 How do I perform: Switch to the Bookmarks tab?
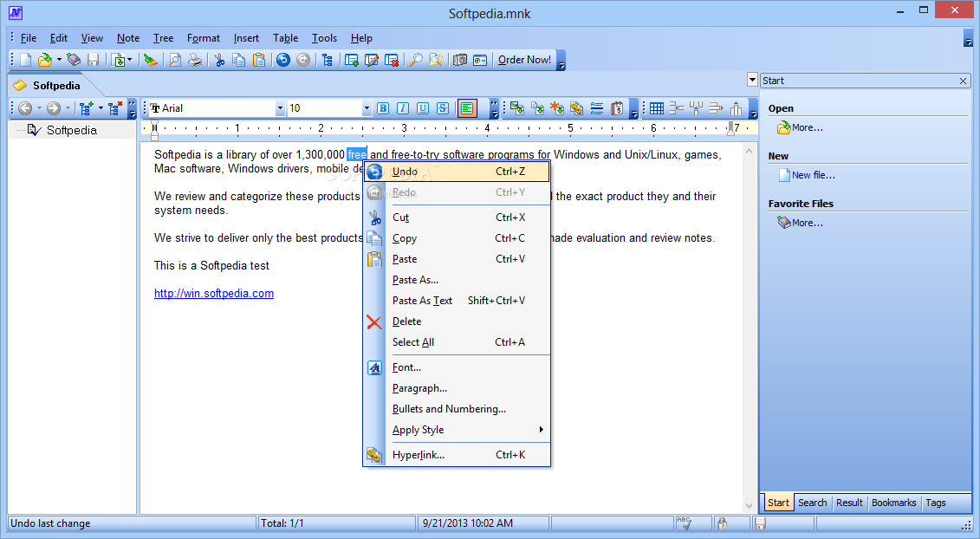(893, 503)
